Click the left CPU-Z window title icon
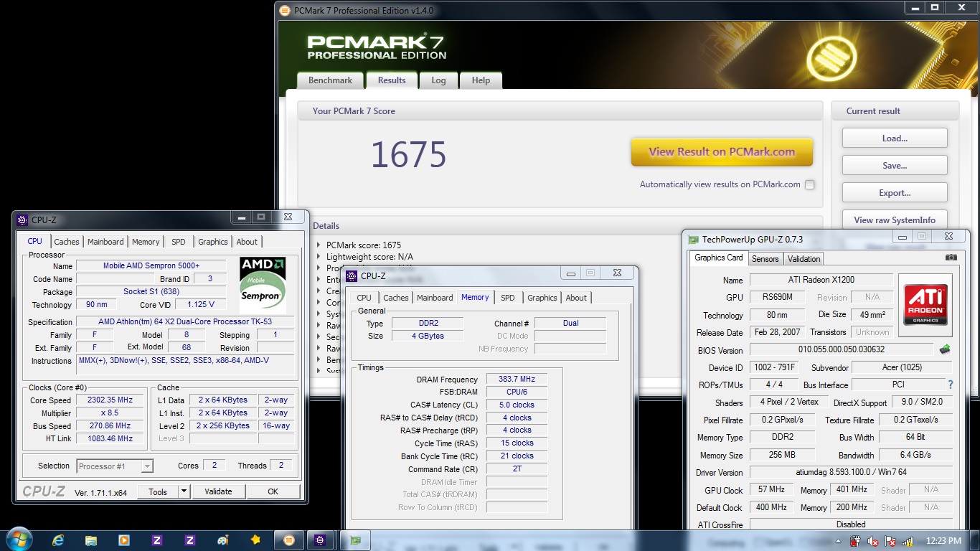 [x=22, y=220]
